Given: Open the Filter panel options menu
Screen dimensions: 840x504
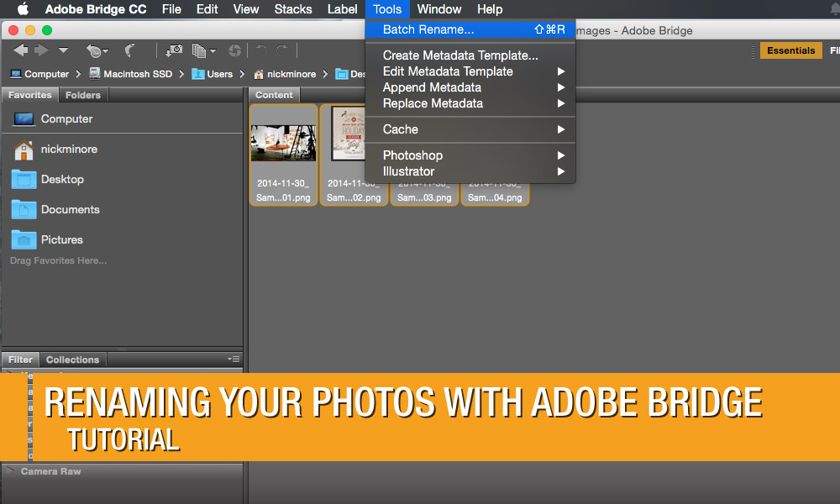Looking at the screenshot, I should 234,359.
